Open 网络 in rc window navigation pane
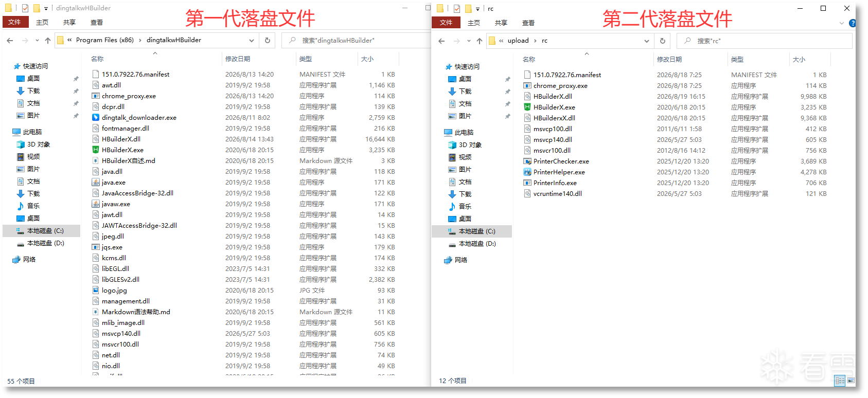The width and height of the screenshot is (868, 398). click(x=461, y=260)
